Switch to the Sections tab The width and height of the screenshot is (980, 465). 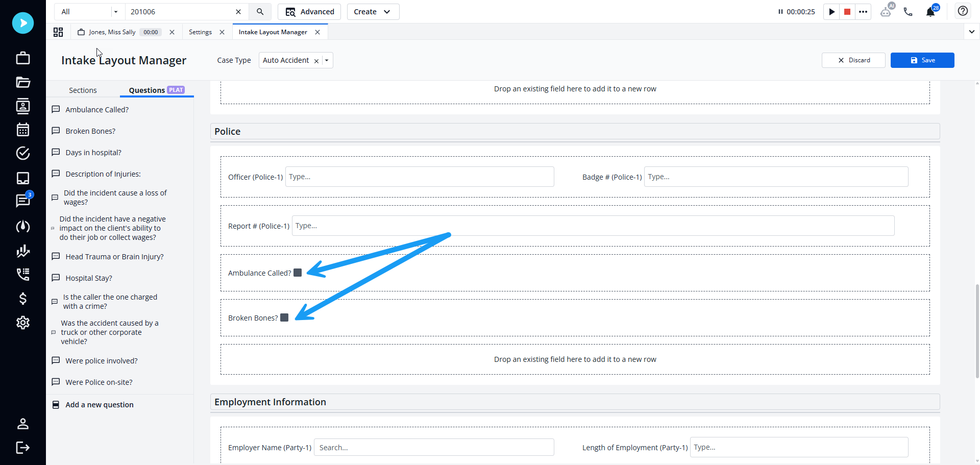pos(83,90)
